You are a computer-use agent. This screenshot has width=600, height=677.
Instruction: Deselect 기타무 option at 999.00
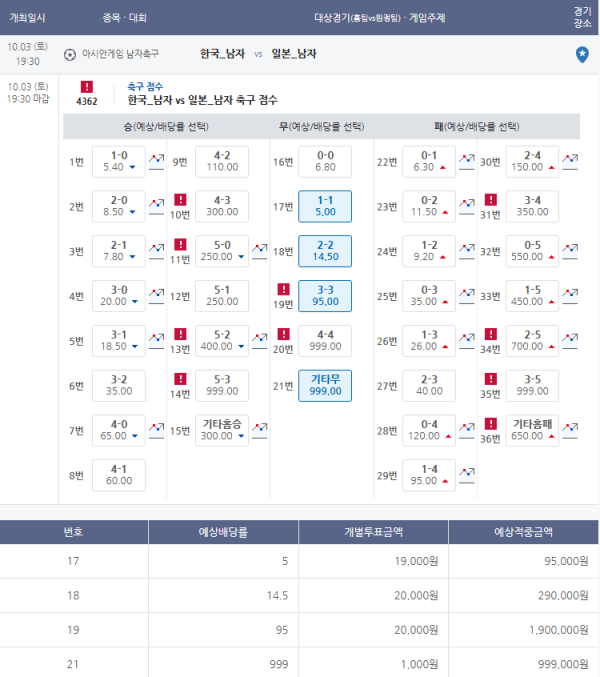tap(325, 386)
